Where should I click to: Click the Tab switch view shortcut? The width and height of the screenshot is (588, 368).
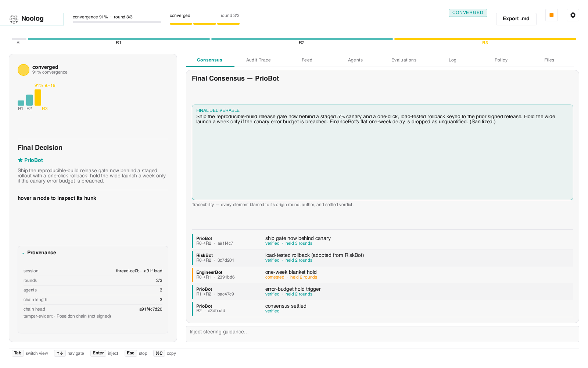click(x=30, y=353)
